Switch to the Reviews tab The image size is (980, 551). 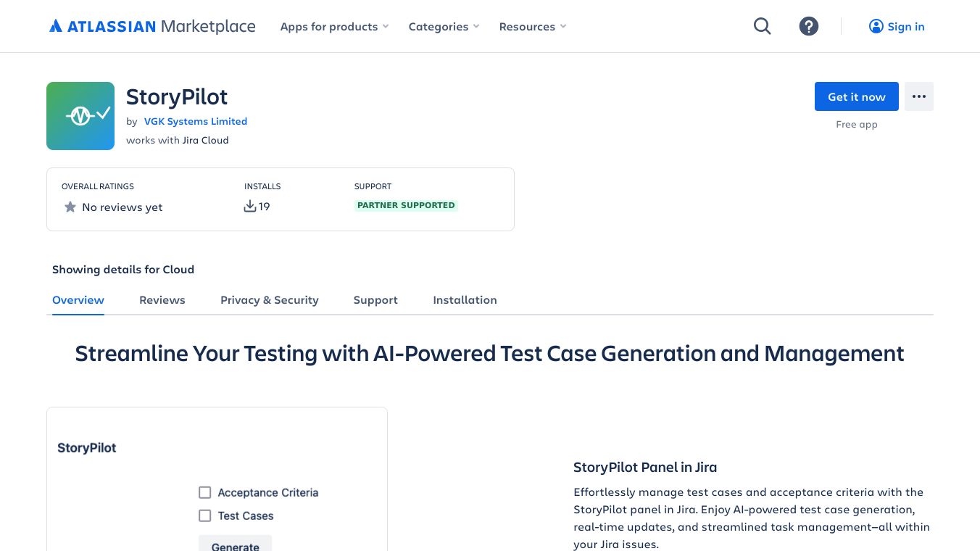(x=162, y=300)
